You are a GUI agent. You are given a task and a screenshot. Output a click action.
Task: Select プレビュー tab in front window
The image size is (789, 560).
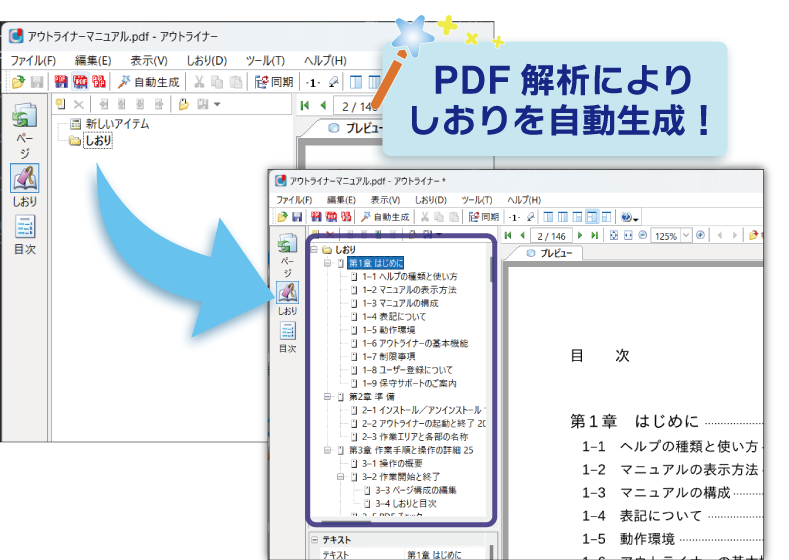coord(548,253)
